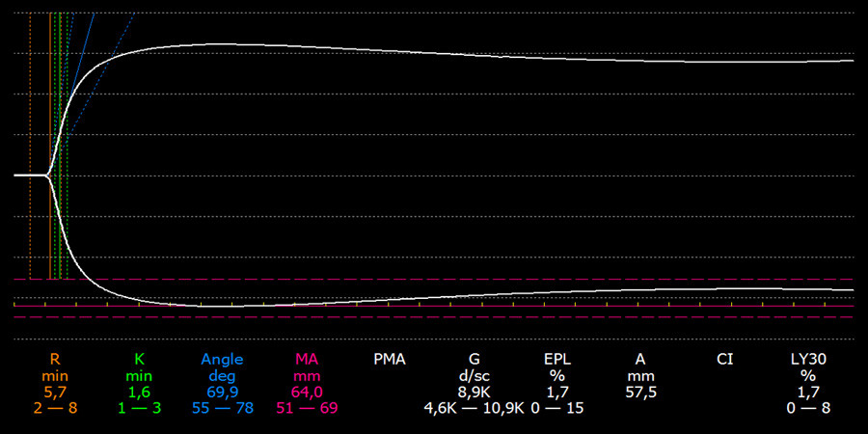
Task: Click the EPL column header
Action: [x=556, y=359]
